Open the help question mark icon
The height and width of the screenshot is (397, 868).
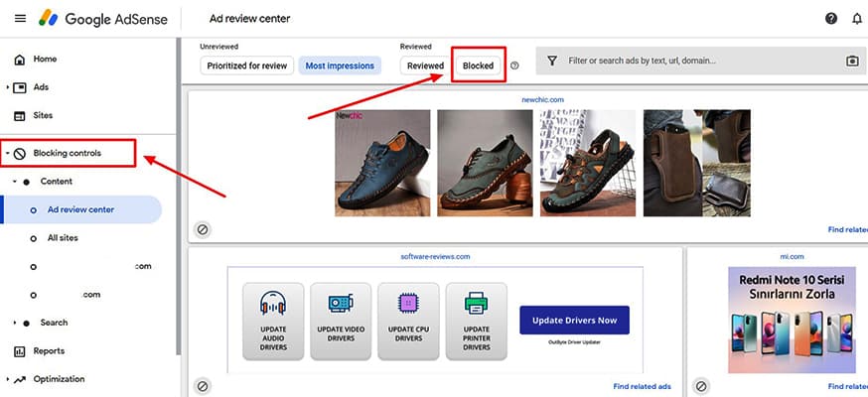(x=831, y=18)
